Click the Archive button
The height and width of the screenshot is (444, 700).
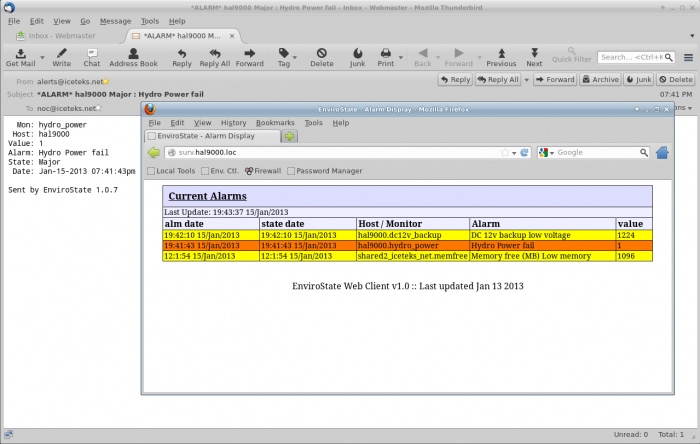[x=600, y=79]
